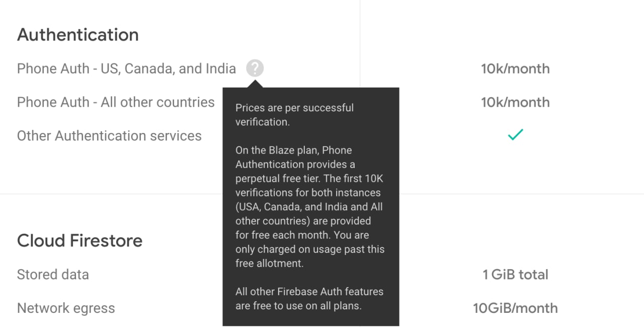
Task: Click tooltip paragraph about the Blaze plan
Action: pyautogui.click(x=310, y=207)
